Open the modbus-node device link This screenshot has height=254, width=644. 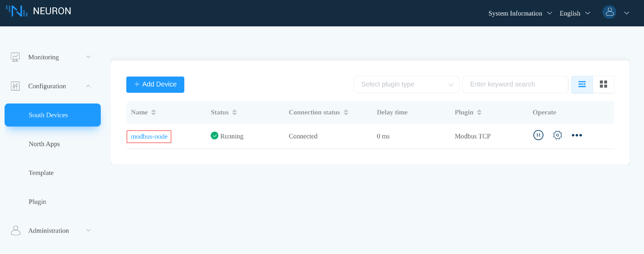pyautogui.click(x=149, y=136)
